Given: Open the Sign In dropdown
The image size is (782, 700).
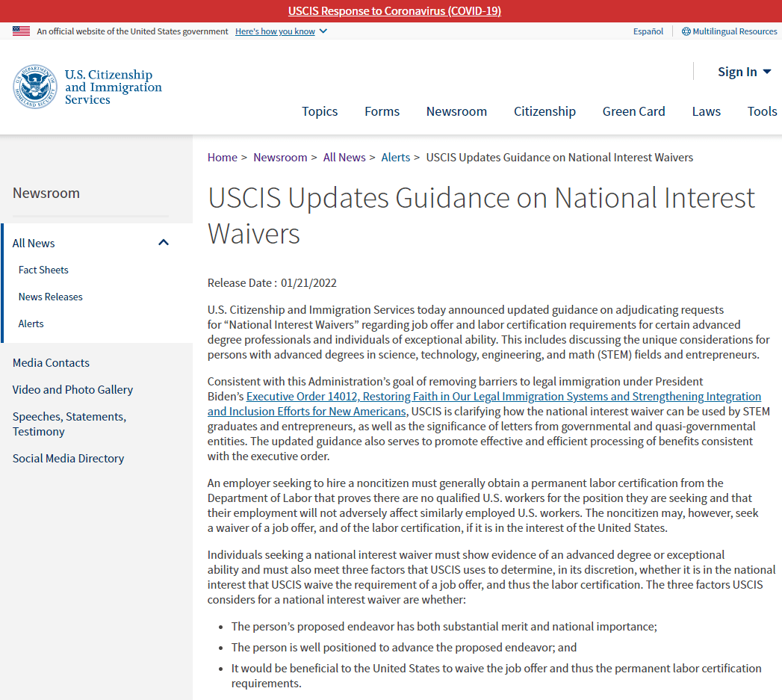Looking at the screenshot, I should [744, 72].
